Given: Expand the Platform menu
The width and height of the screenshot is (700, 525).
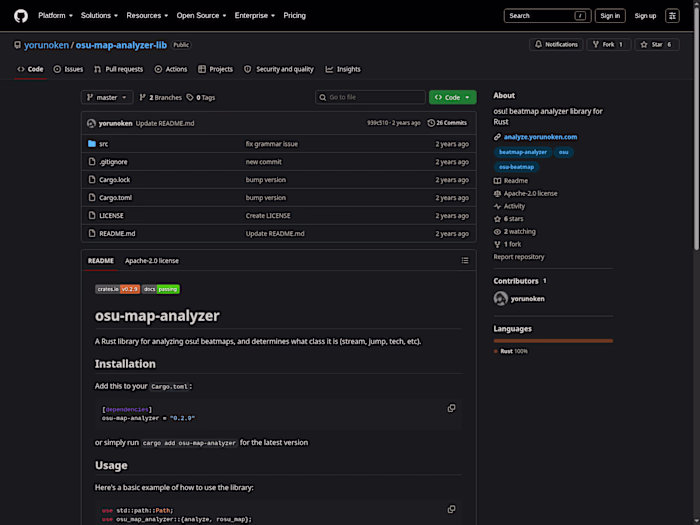Looking at the screenshot, I should pyautogui.click(x=55, y=16).
